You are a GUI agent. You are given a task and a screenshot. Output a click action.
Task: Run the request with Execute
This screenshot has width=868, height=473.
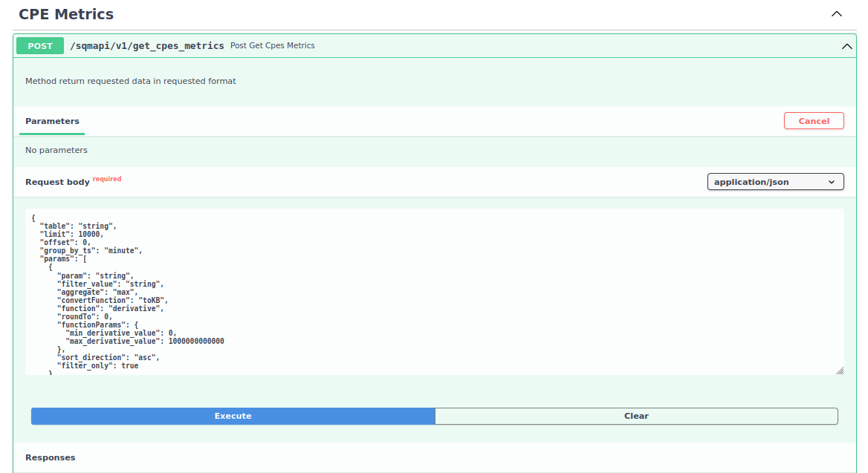click(x=233, y=416)
